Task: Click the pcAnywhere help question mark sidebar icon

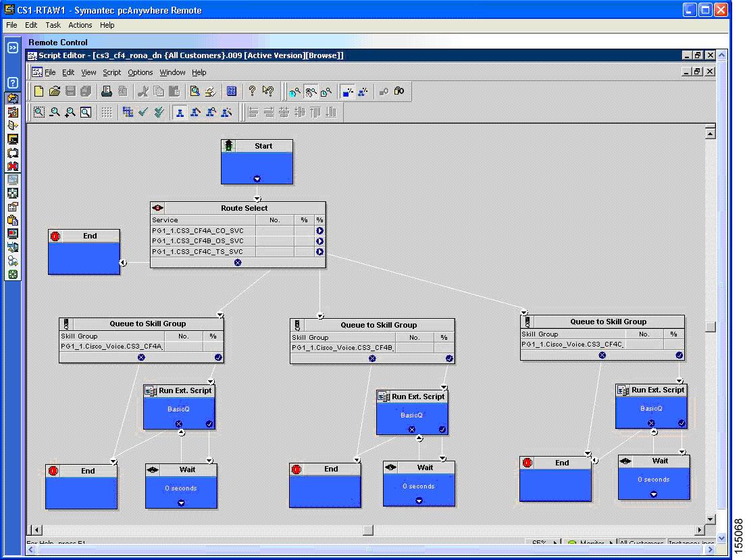Action: [13, 82]
